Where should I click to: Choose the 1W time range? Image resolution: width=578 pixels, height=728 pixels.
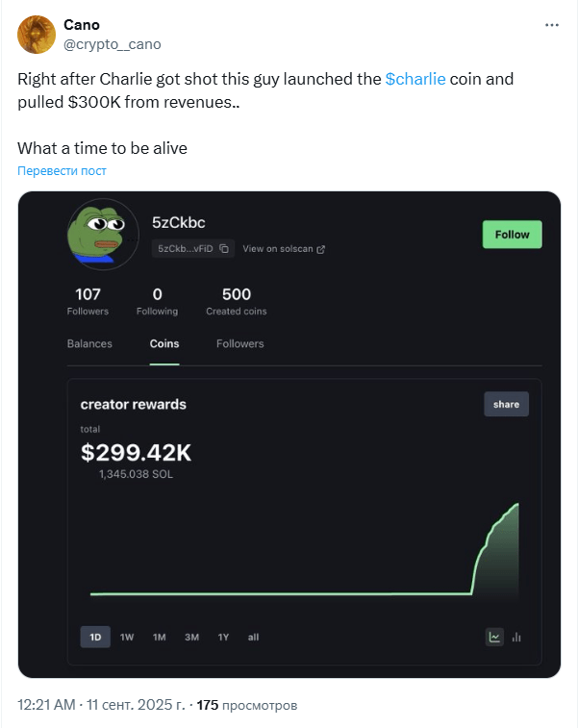click(x=127, y=637)
